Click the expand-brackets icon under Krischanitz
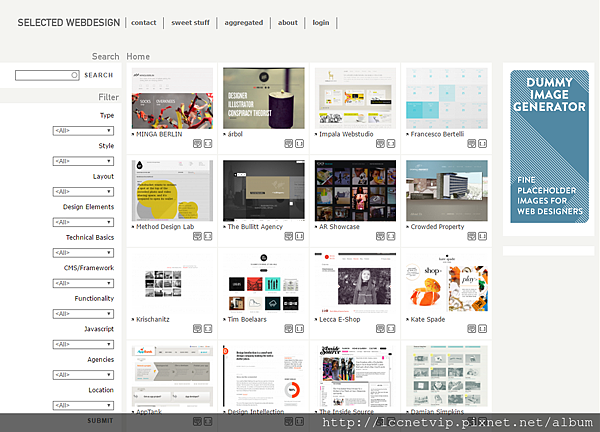 (208, 328)
